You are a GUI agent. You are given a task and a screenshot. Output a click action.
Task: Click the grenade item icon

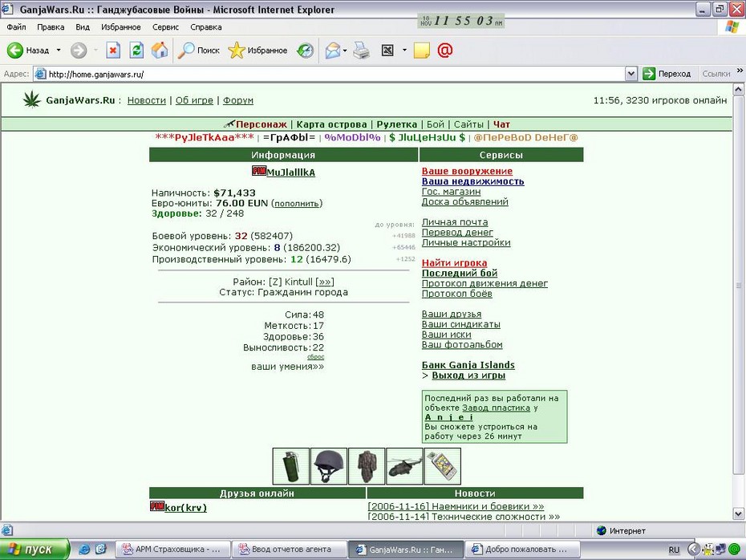coord(290,466)
